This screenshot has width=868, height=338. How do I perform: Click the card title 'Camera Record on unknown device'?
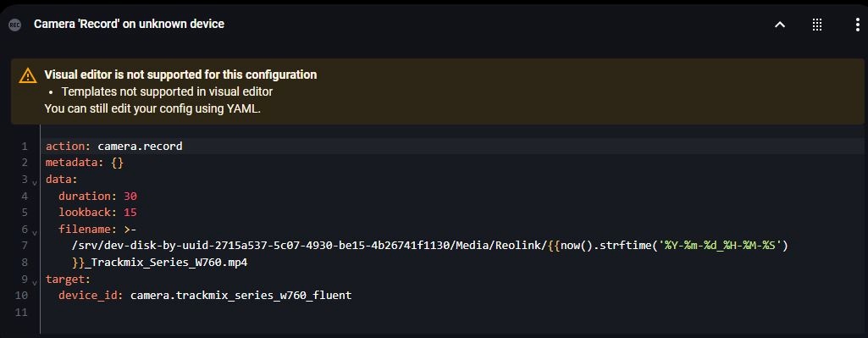click(x=129, y=25)
